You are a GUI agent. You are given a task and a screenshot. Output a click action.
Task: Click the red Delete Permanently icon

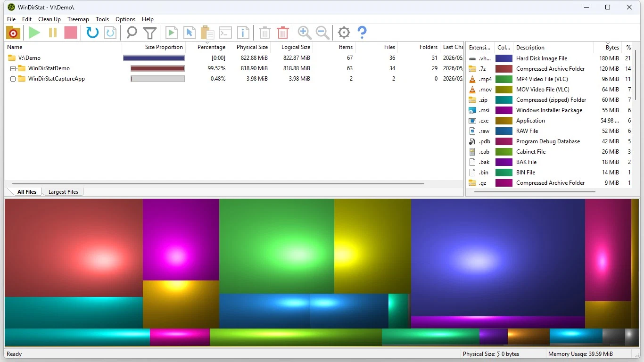pyautogui.click(x=283, y=33)
